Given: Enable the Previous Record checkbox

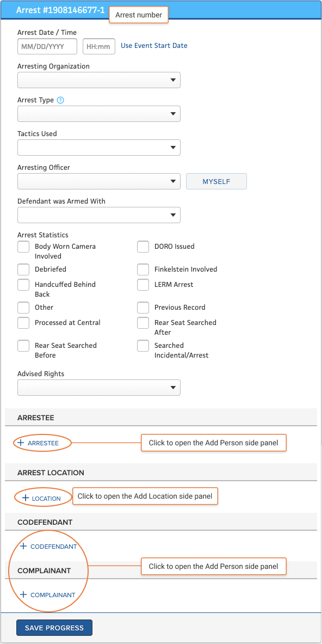Looking at the screenshot, I should pyautogui.click(x=143, y=307).
